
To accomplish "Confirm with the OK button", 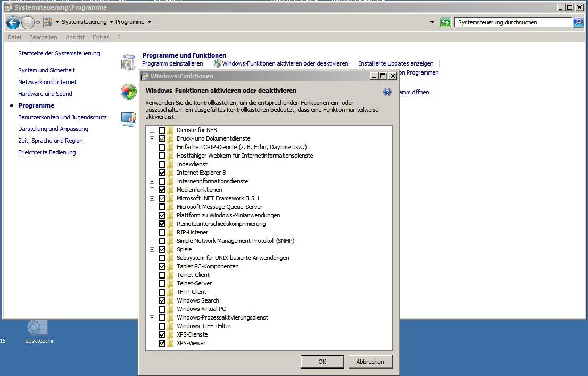I will (322, 362).
